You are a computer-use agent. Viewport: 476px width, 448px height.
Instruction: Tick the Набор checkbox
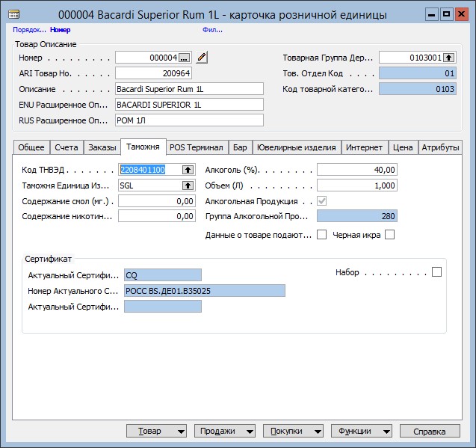tap(436, 271)
